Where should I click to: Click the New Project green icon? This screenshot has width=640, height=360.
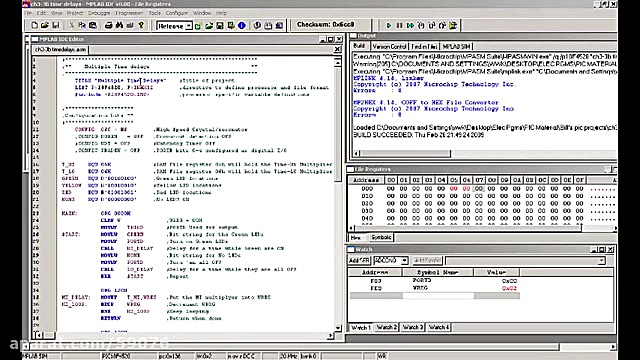(198, 26)
